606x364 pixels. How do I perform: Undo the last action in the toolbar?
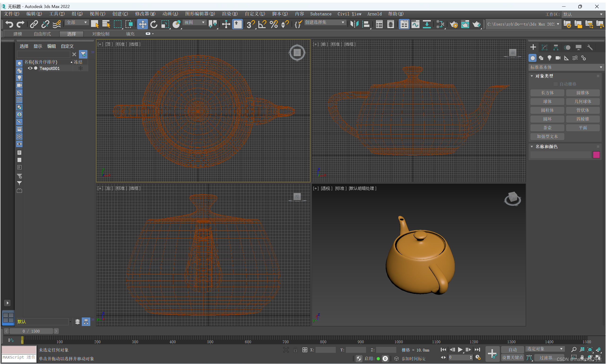click(x=9, y=24)
